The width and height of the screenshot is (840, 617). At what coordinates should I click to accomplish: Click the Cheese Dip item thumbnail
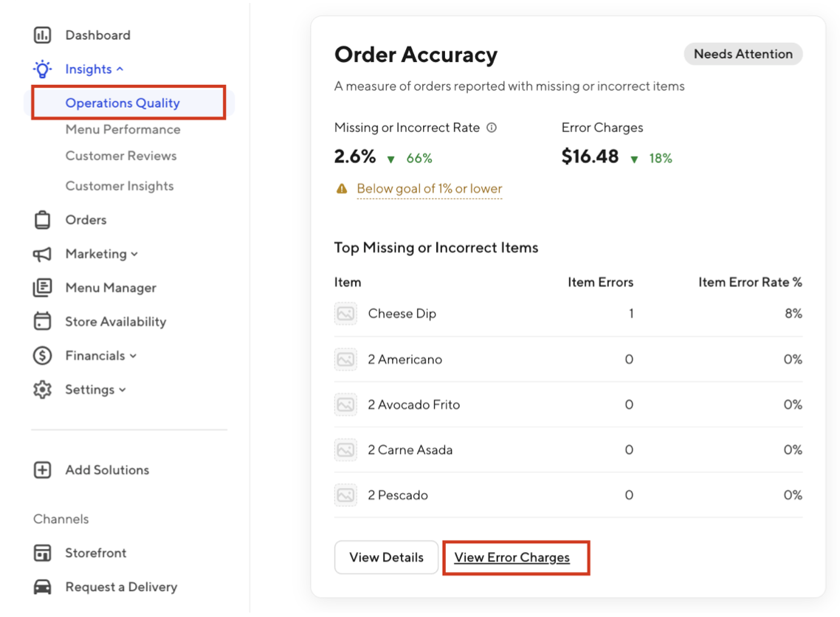click(x=345, y=313)
